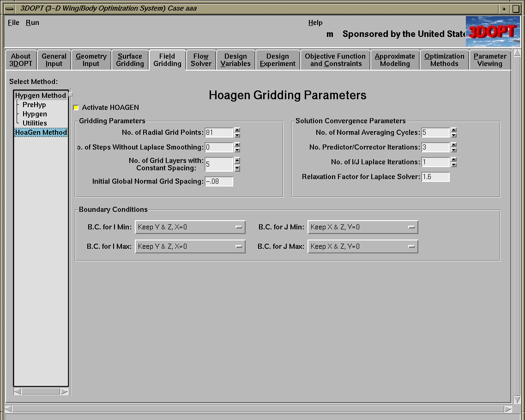Increase Grid Layers with Constant Spacing
Screen dimensions: 525x420
point(237,160)
